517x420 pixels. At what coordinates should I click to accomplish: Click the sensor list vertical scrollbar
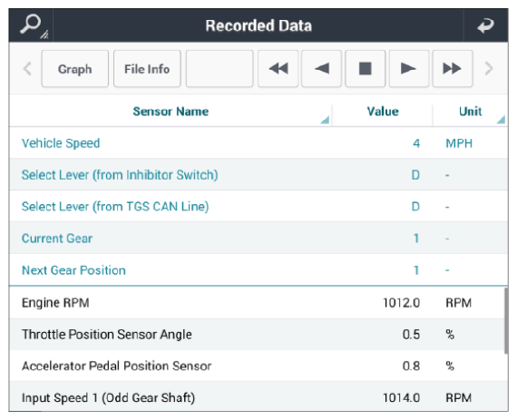click(x=506, y=320)
